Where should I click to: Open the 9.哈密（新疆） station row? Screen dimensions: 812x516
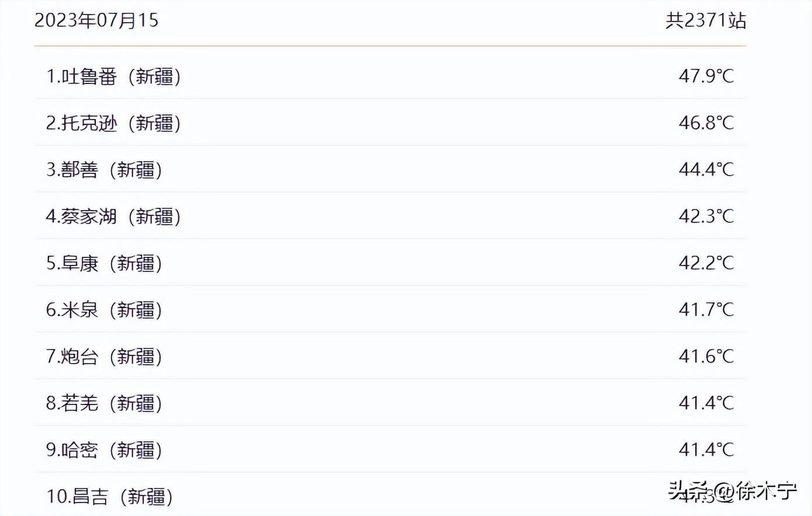point(104,450)
